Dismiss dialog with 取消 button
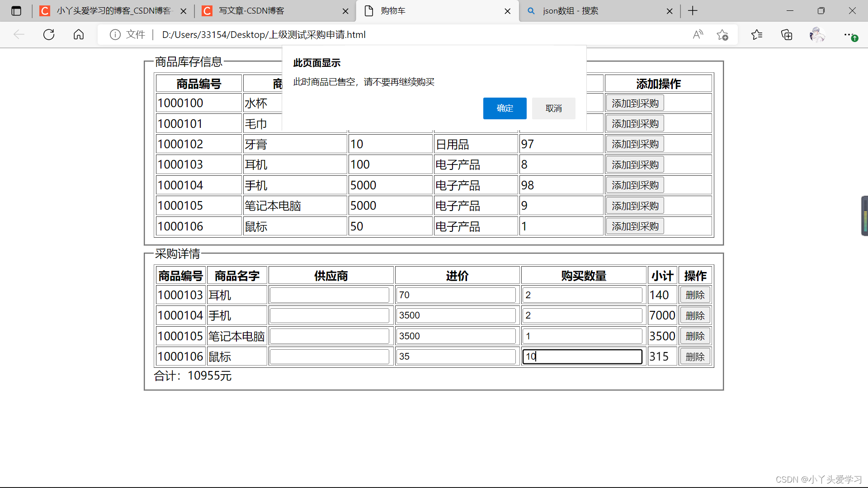Image resolution: width=868 pixels, height=488 pixels. (553, 108)
